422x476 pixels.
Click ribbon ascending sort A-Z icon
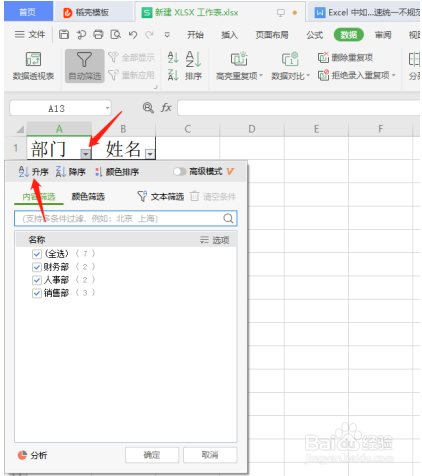click(173, 57)
